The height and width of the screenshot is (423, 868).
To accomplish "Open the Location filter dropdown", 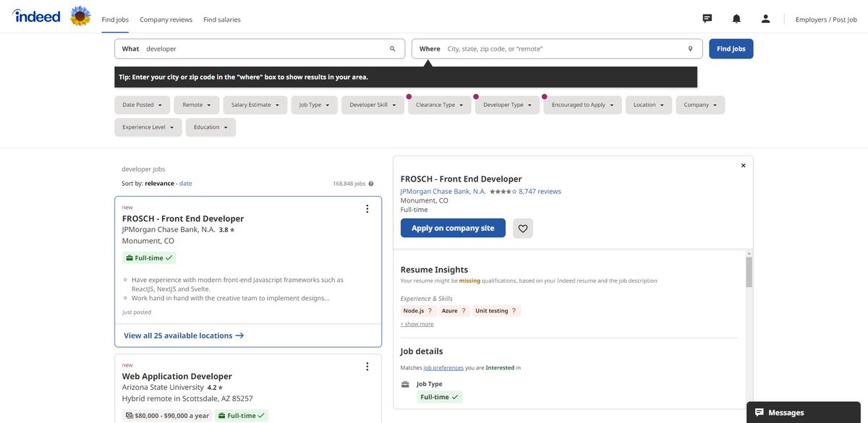I will 649,105.
